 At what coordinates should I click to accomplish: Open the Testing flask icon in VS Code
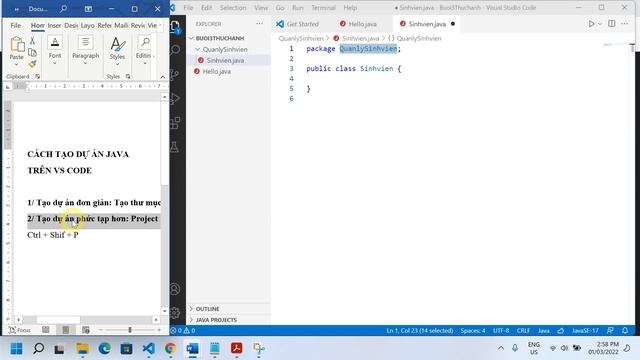176,147
